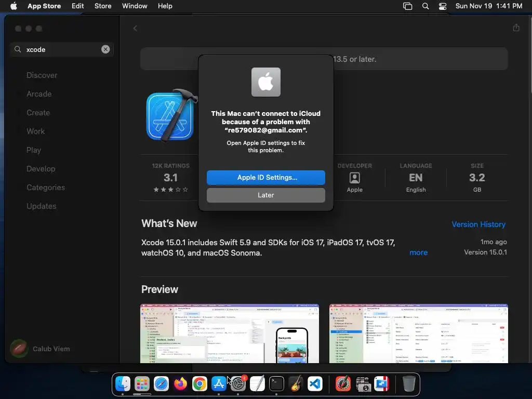
Task: Open the Apple menu
Action: tap(14, 6)
